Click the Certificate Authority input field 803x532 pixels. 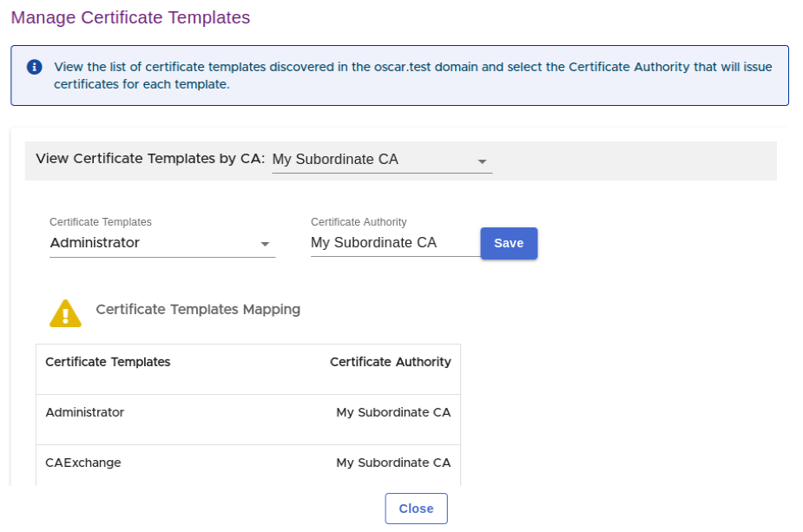click(x=392, y=243)
